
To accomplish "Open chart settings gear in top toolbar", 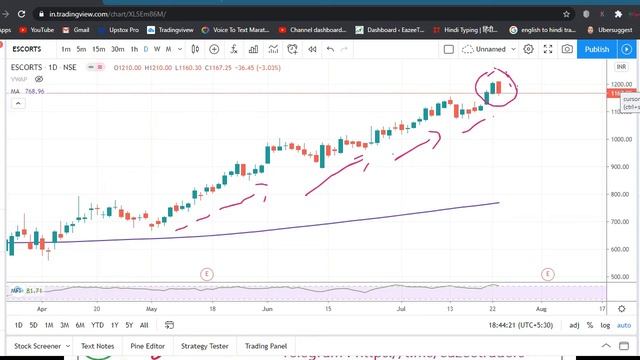I will pyautogui.click(x=528, y=49).
